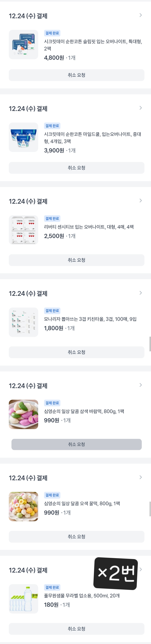The image size is (151, 644).
Task: Open the Secretday slim-fit overnight order chevron
Action: (x=141, y=15)
